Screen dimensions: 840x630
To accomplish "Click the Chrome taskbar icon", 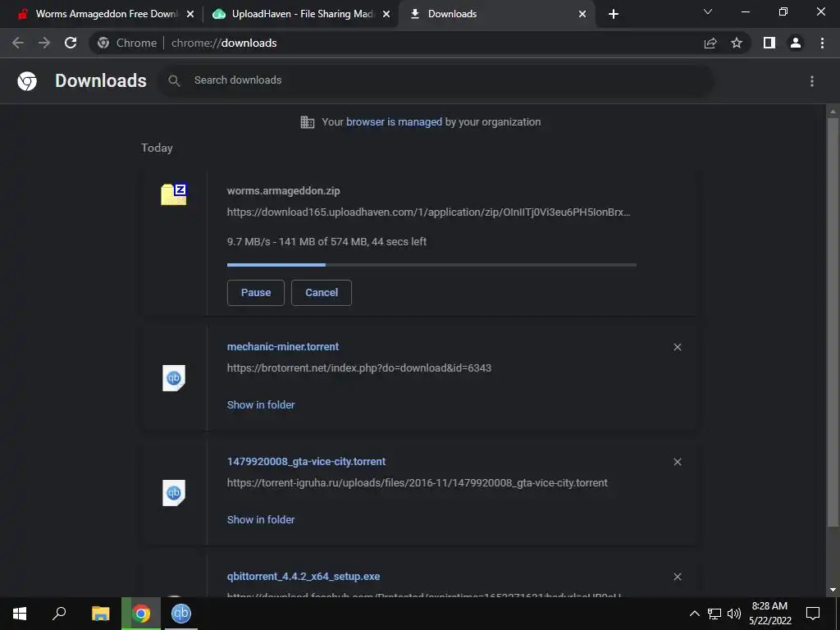I will click(x=141, y=614).
